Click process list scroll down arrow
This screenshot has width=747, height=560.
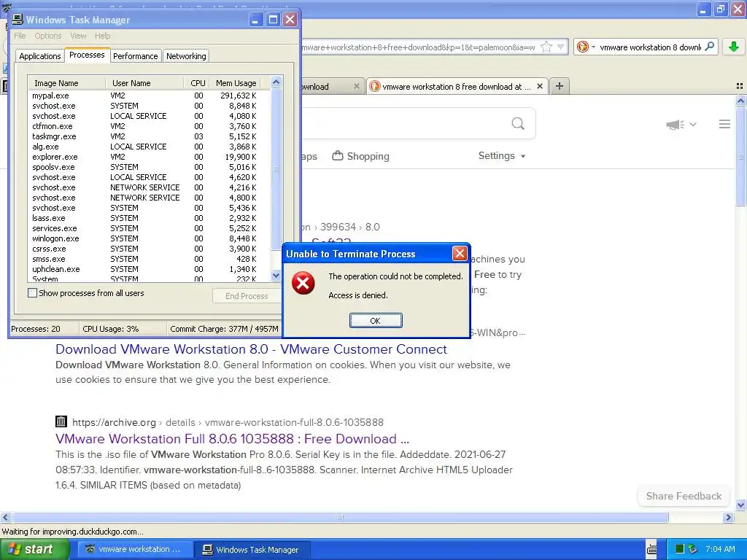pyautogui.click(x=276, y=275)
